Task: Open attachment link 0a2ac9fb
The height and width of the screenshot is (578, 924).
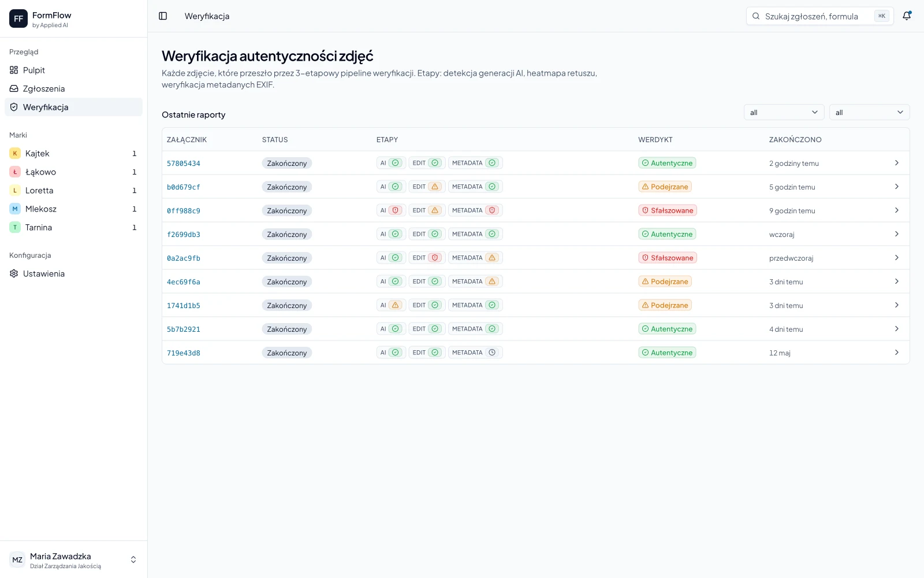Action: point(184,258)
